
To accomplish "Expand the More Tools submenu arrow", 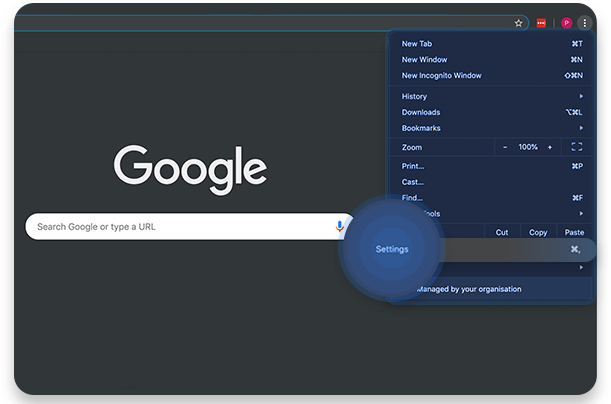I will [x=581, y=213].
